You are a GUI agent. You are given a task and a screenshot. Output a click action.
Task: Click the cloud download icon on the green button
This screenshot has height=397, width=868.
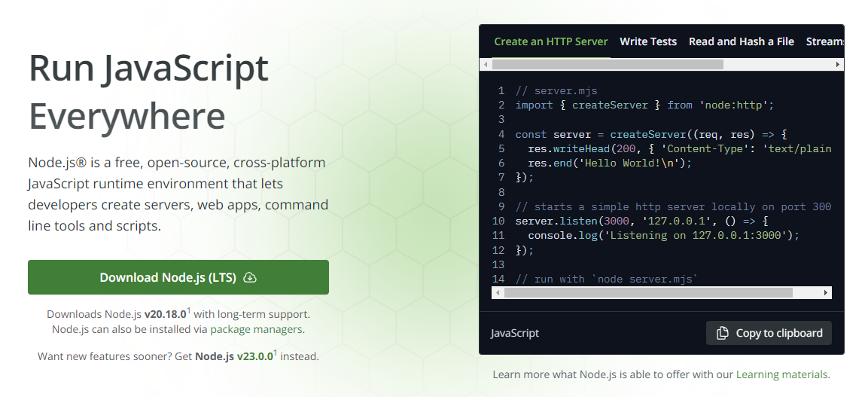250,277
